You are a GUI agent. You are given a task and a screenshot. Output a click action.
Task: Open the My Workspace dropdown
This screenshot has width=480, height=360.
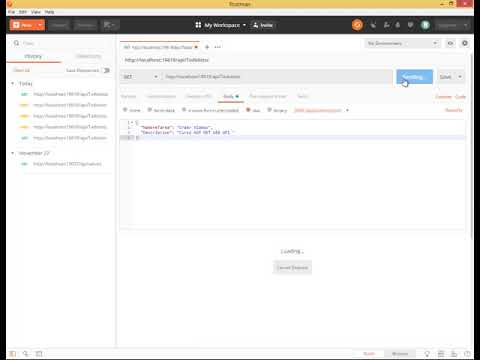point(225,25)
